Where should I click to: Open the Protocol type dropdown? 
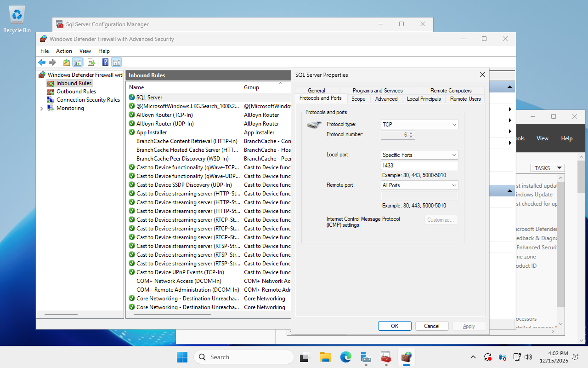pyautogui.click(x=419, y=124)
